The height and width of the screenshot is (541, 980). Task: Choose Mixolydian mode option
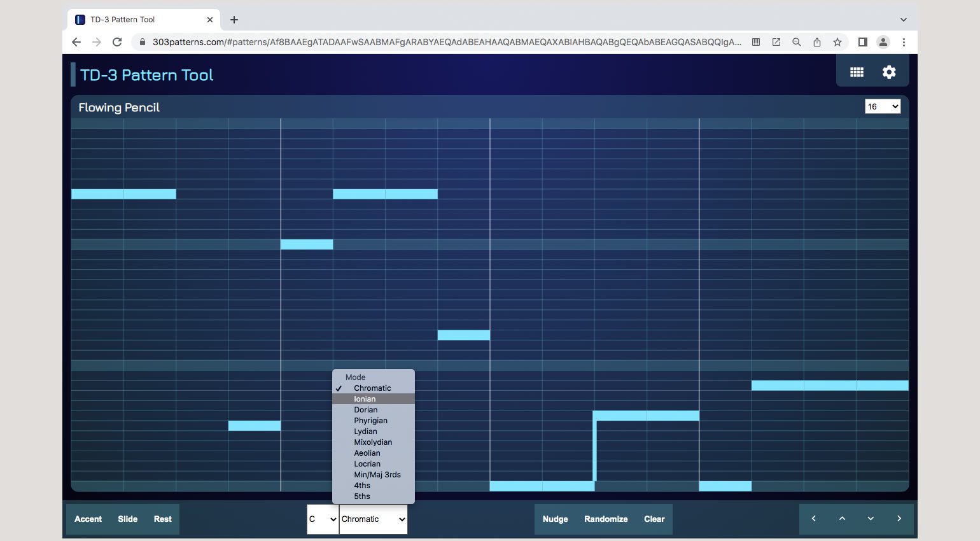[x=373, y=442]
